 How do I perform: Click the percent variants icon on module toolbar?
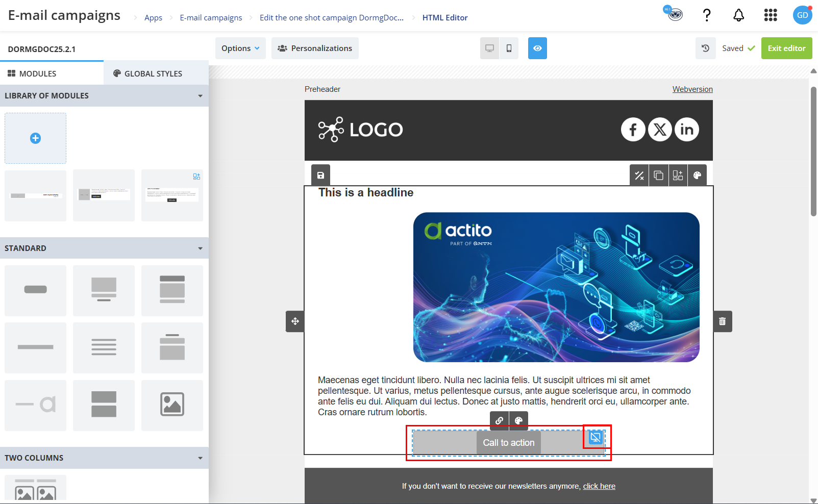639,175
